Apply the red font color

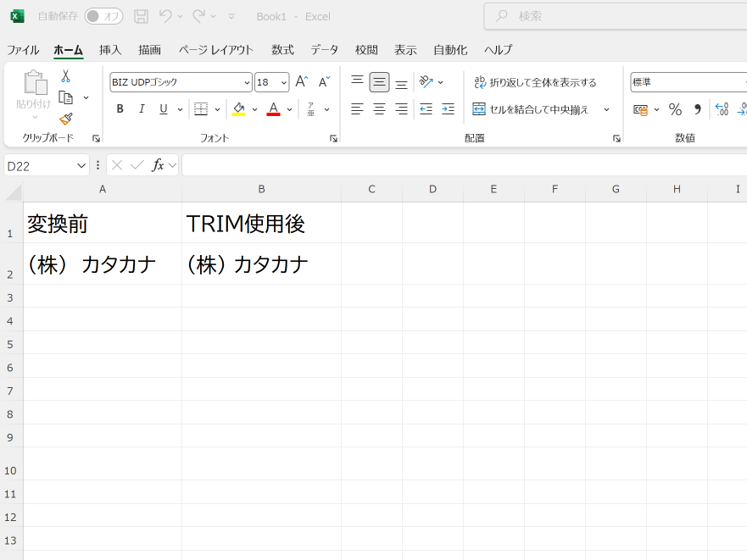[x=274, y=109]
